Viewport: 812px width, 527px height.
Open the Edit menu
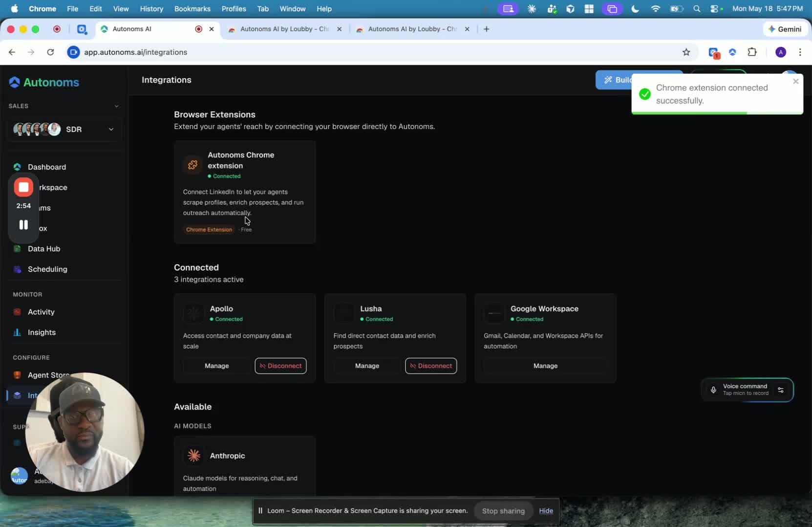coord(96,9)
